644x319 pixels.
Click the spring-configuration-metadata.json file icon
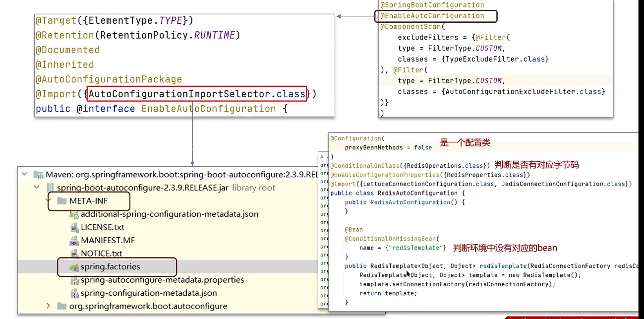pyautogui.click(x=74, y=293)
